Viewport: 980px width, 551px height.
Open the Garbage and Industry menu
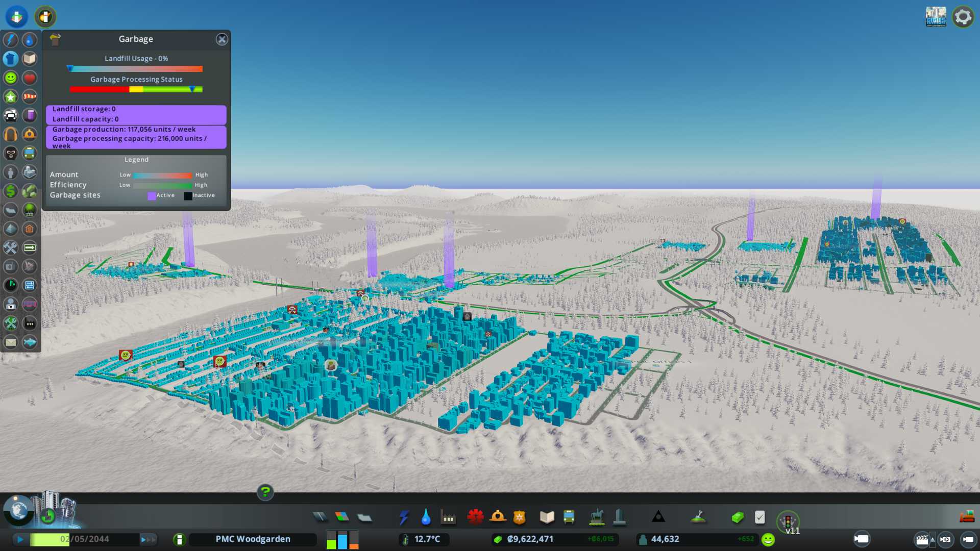[448, 517]
